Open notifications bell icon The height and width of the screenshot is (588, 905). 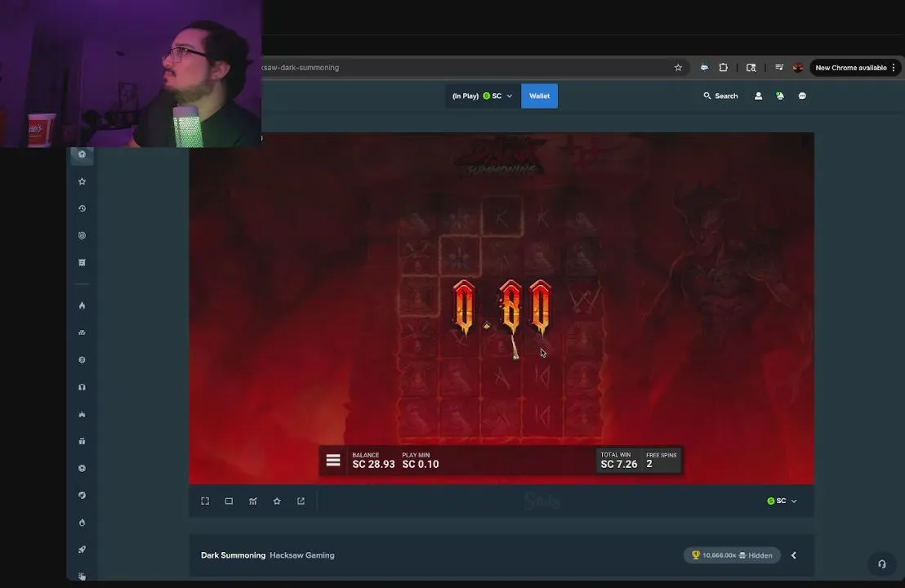780,96
